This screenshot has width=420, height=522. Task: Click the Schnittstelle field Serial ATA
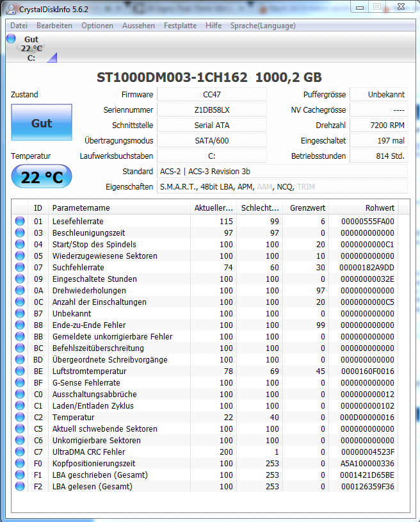[212, 125]
